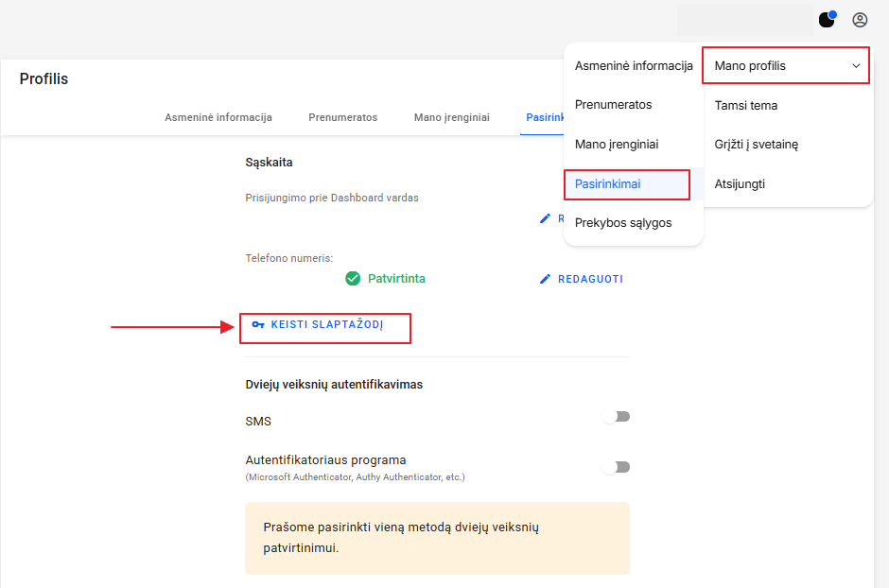Open the user account icon
889x588 pixels.
[x=860, y=20]
